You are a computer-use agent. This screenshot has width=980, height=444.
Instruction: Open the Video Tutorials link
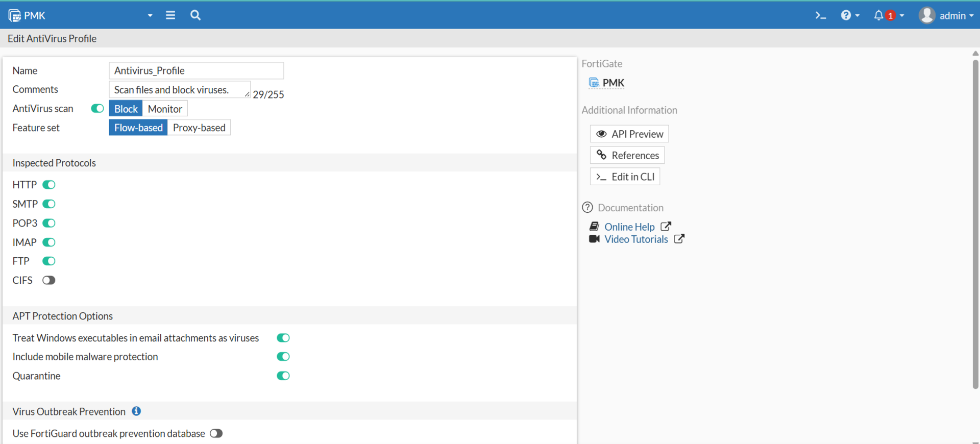[636, 239]
